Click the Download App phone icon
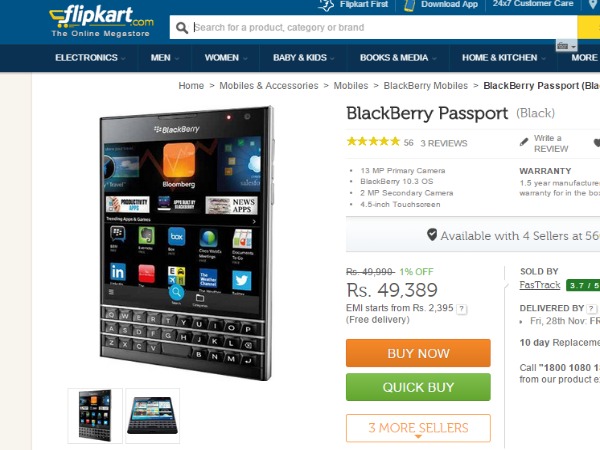This screenshot has height=450, width=600. click(x=409, y=5)
